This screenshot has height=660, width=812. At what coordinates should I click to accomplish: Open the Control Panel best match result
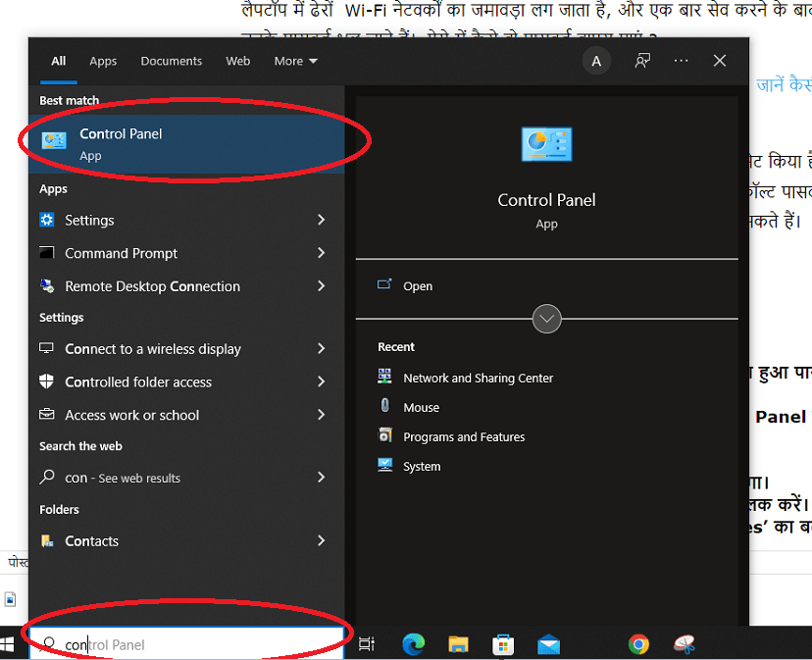click(x=187, y=144)
